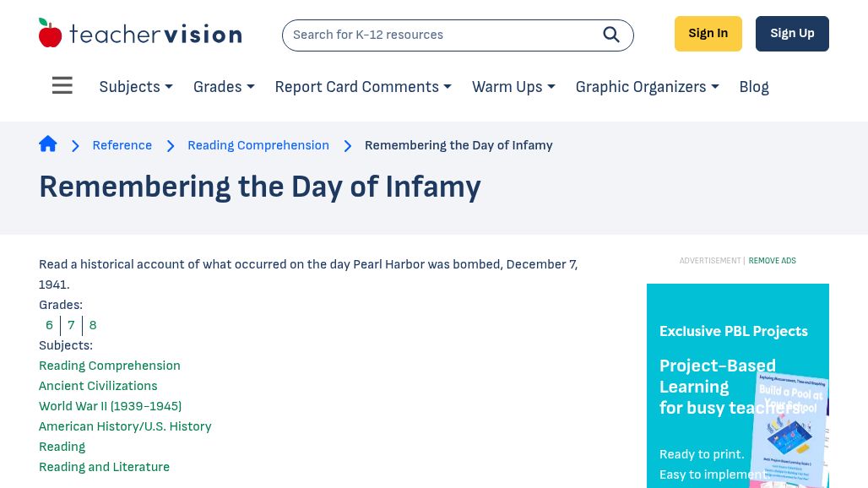This screenshot has height=488, width=868.
Task: Click the Remove Ads link
Action: tap(772, 261)
